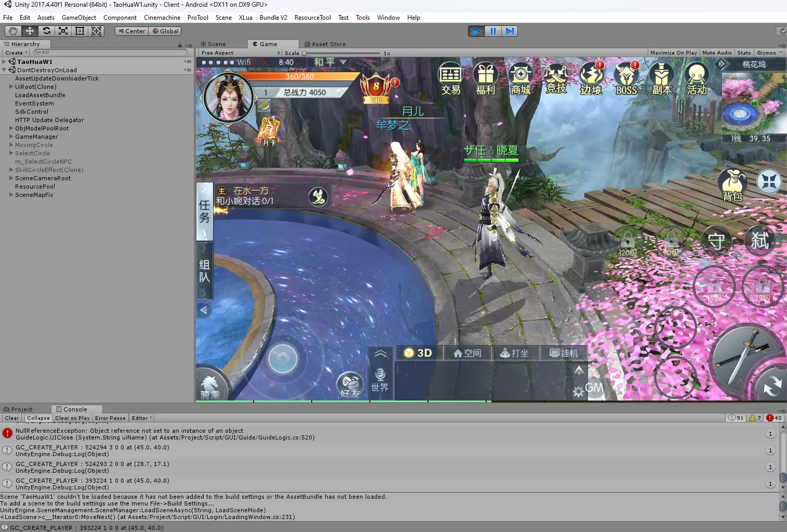Open the 交易 trade icon in game

click(x=450, y=78)
